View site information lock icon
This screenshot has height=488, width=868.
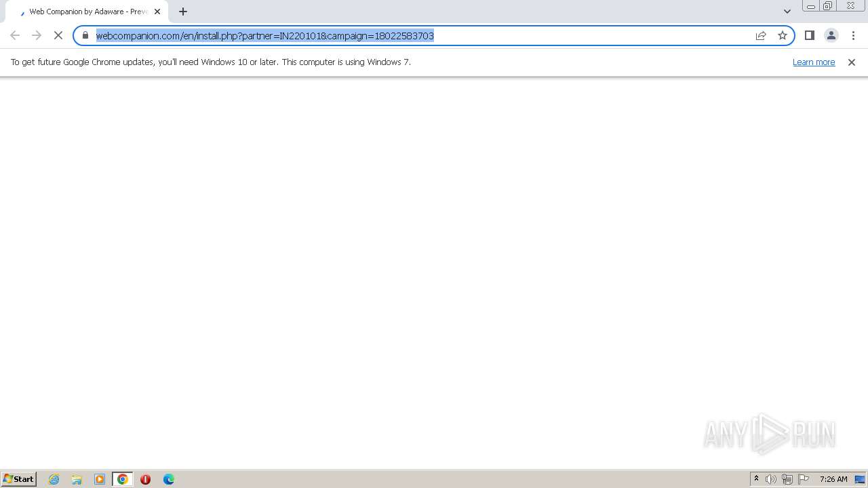coord(85,35)
